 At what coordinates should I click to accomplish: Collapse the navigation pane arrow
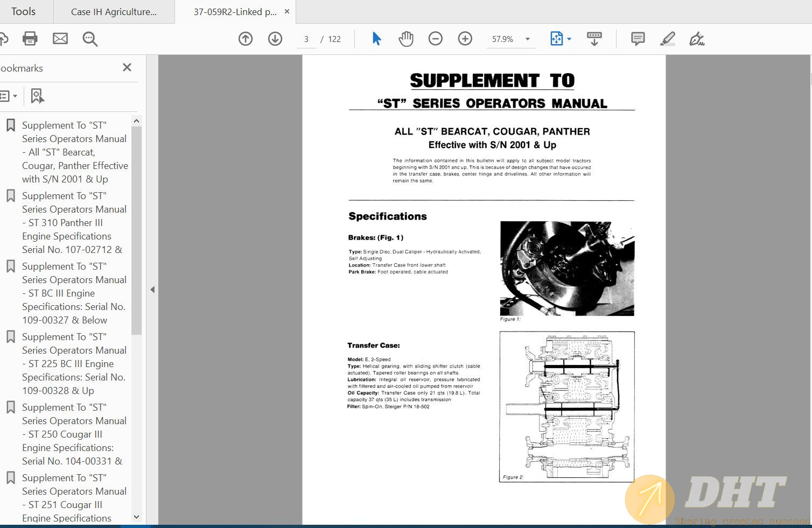[152, 290]
